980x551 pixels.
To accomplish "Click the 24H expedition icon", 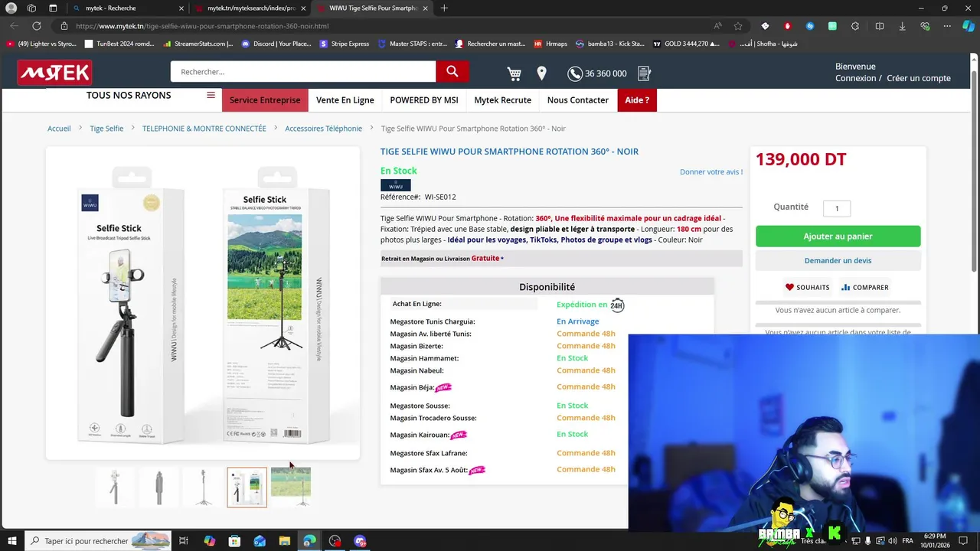I will (x=617, y=305).
